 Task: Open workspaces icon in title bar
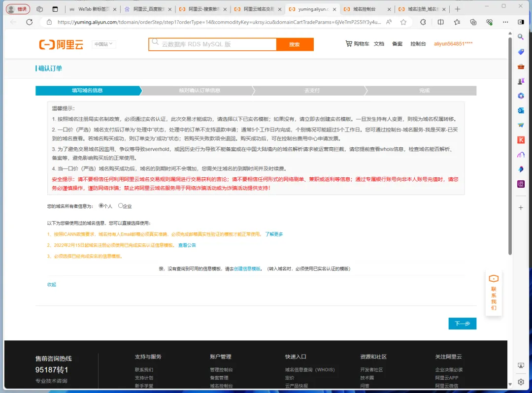pos(40,9)
